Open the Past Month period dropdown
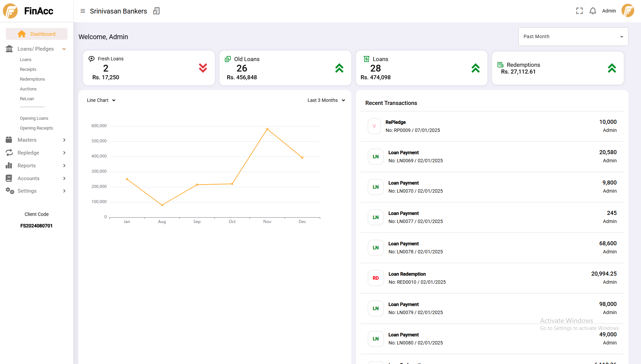The width and height of the screenshot is (641, 364). tap(573, 36)
